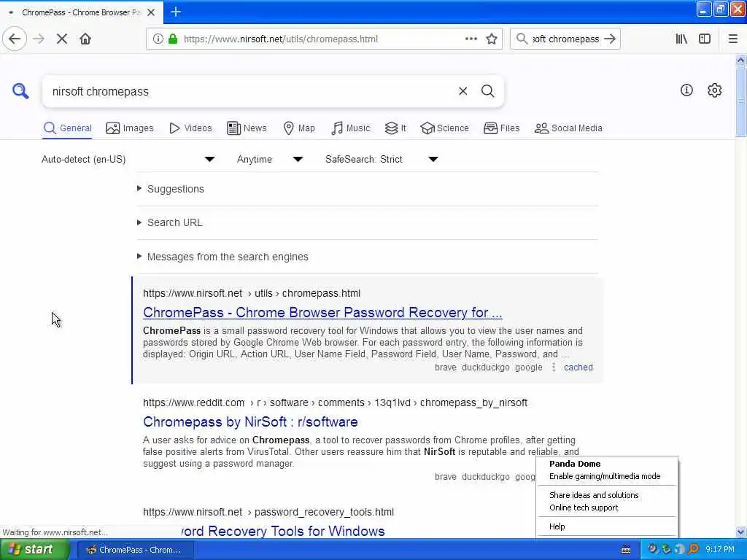Clear the nirsoft chromepass query
The height and width of the screenshot is (560, 747).
(462, 91)
